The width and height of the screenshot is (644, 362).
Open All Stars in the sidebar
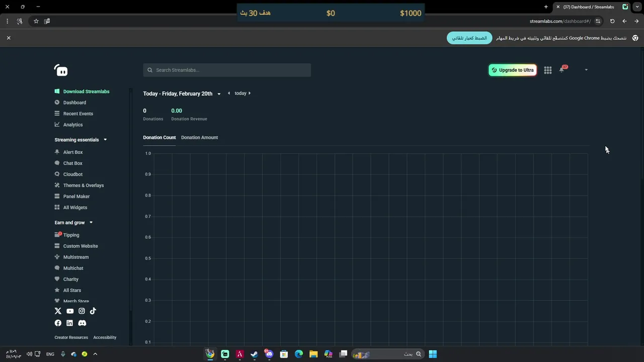[x=72, y=291]
